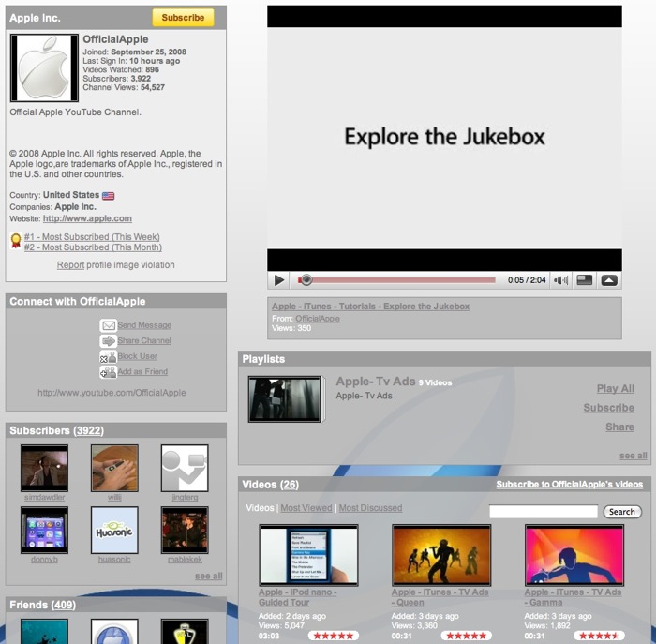Play All videos in the Apple- Tv Ads playlist
The image size is (656, 644).
[x=616, y=388]
